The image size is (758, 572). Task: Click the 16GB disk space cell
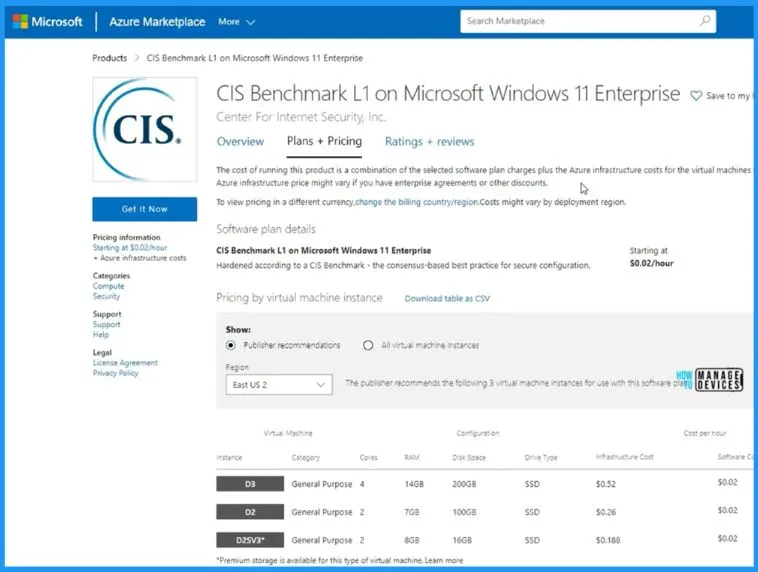click(x=462, y=540)
